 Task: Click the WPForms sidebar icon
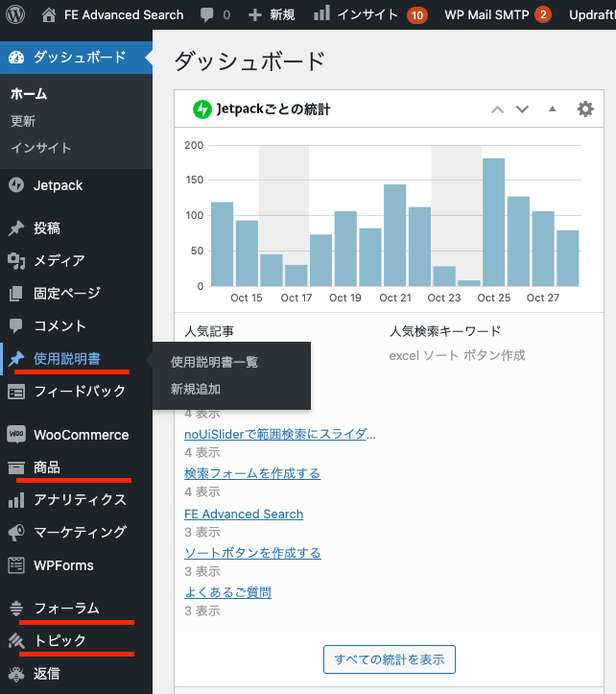click(x=16, y=565)
